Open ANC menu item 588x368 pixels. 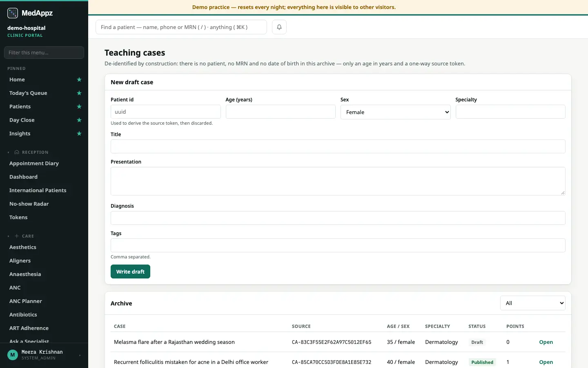click(x=15, y=288)
